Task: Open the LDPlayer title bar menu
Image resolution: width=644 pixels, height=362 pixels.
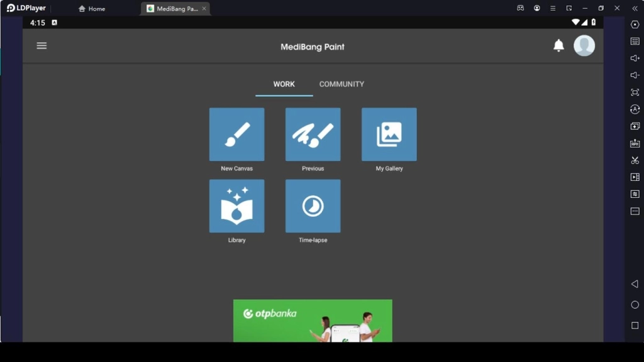Action: tap(553, 8)
